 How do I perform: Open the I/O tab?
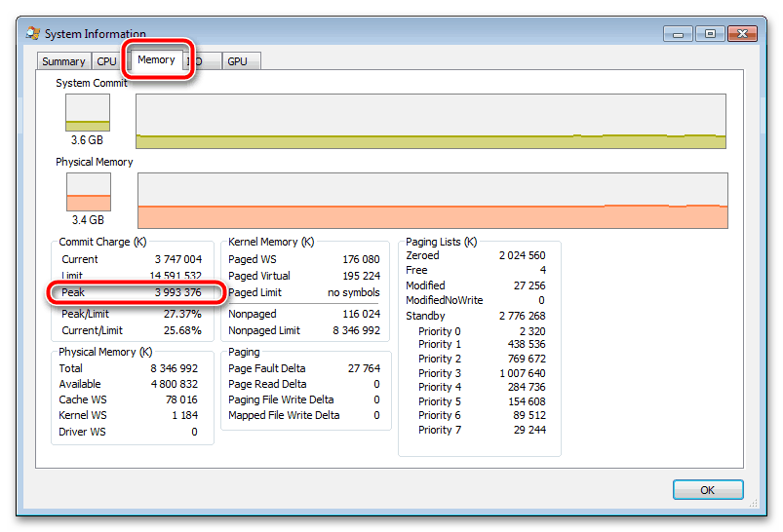(x=198, y=61)
